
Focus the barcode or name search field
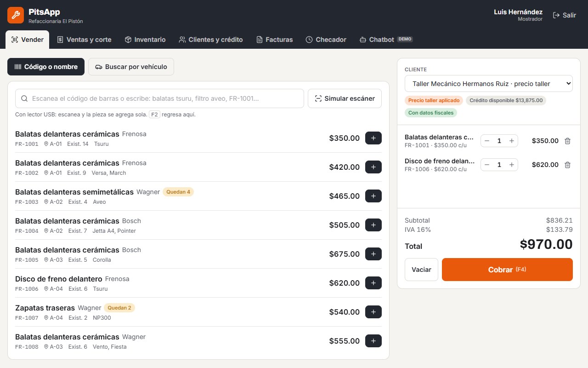pos(159,98)
